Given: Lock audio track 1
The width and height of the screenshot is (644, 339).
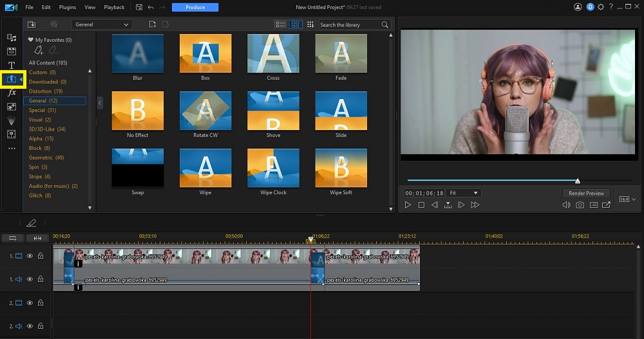Looking at the screenshot, I should (x=40, y=279).
